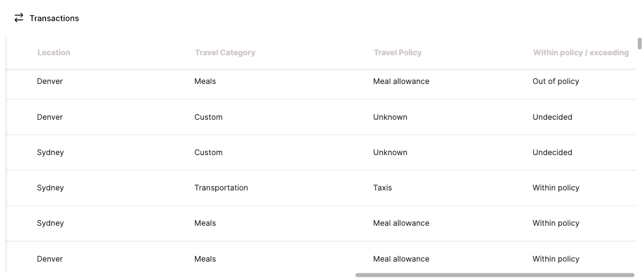Sort by the Travel Category column header

point(225,53)
